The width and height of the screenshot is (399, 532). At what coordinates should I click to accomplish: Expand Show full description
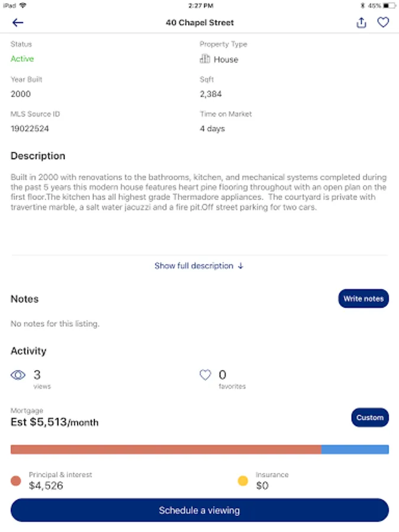tap(199, 265)
